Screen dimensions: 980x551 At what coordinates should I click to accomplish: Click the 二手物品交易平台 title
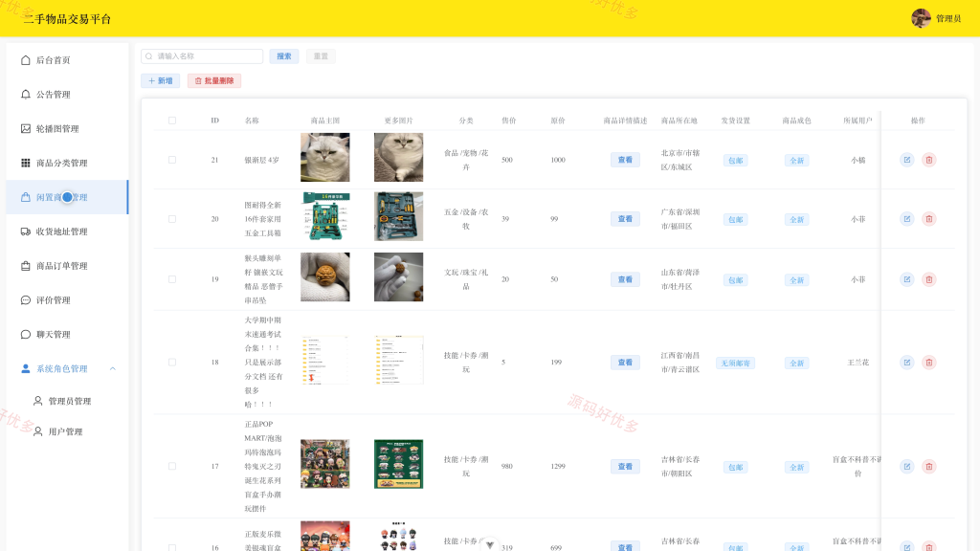click(67, 19)
